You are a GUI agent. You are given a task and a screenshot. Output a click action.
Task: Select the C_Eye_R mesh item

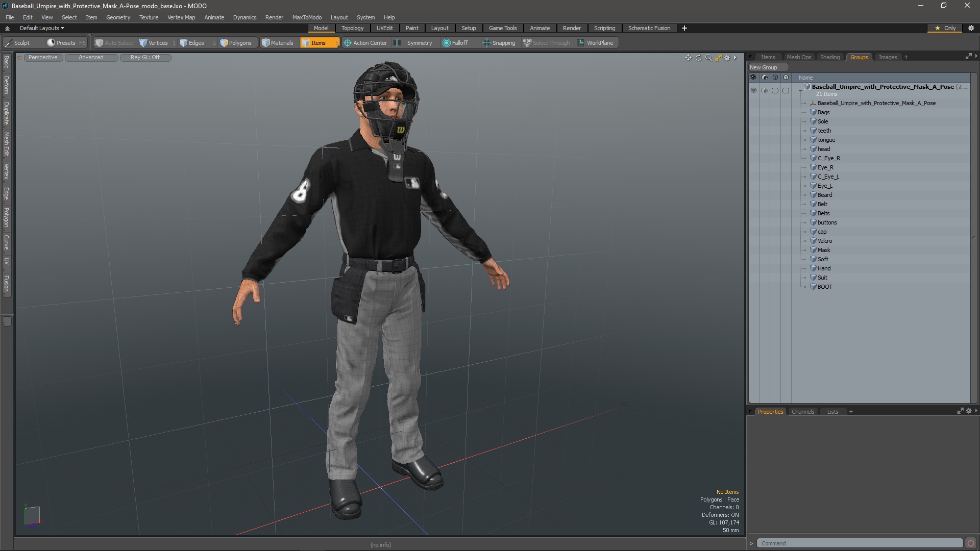[x=829, y=158]
